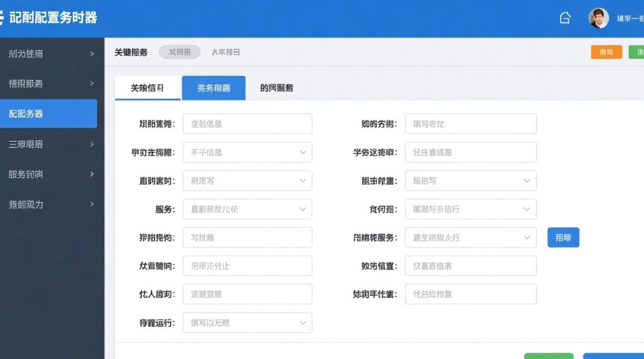Click into the first text input field
This screenshot has height=359, width=644.
click(x=247, y=123)
